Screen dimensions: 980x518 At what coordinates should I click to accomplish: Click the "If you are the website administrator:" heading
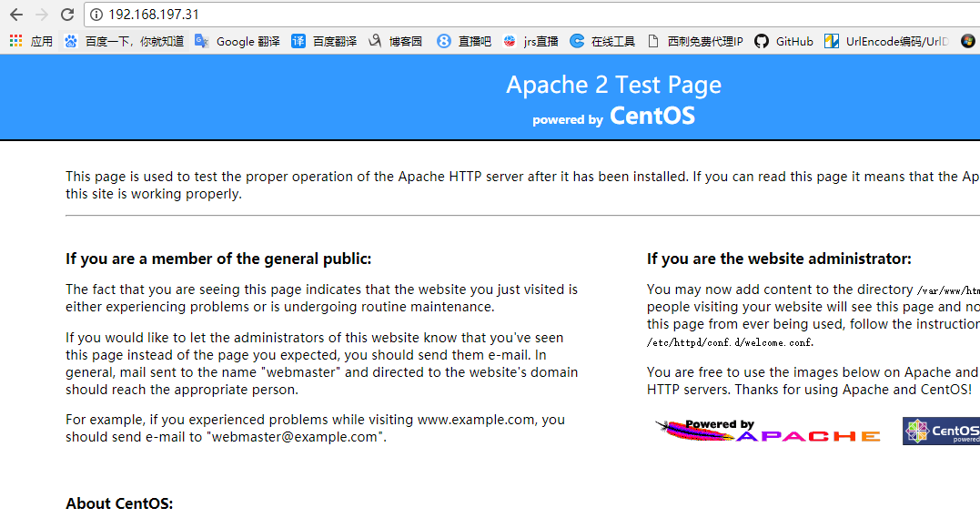779,259
